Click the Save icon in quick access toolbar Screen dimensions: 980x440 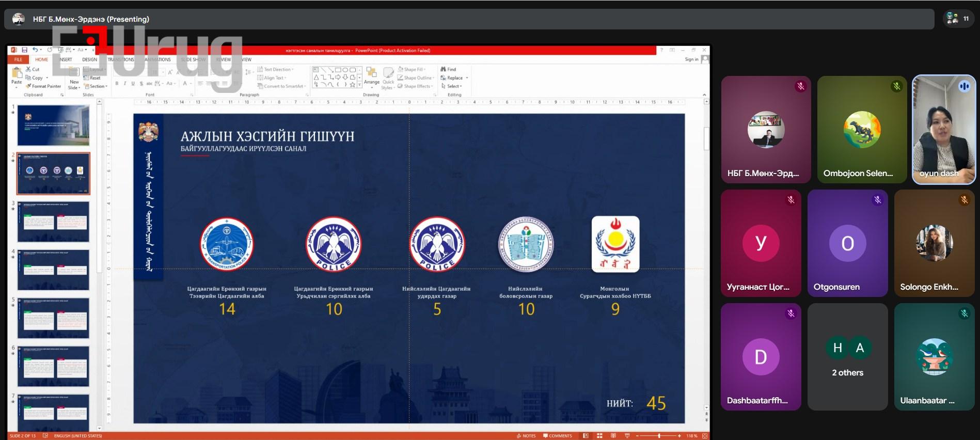pyautogui.click(x=24, y=50)
